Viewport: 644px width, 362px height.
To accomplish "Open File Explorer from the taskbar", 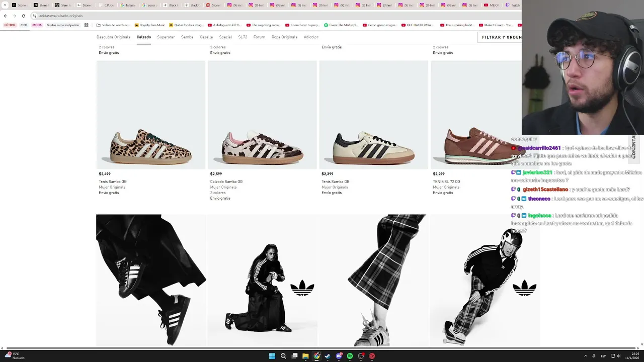I will [305, 356].
